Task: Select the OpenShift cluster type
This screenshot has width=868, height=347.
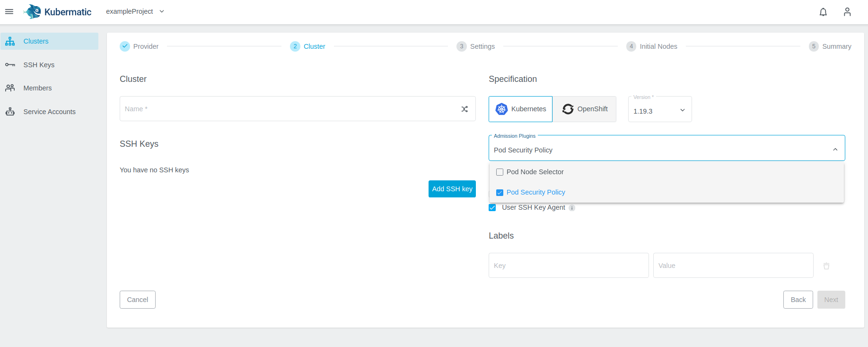Action: [x=585, y=109]
